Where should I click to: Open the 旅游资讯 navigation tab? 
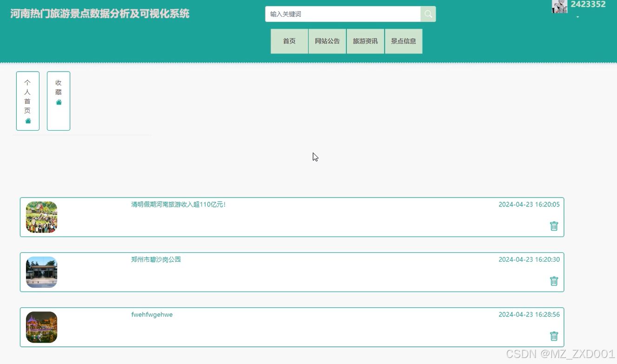click(365, 41)
